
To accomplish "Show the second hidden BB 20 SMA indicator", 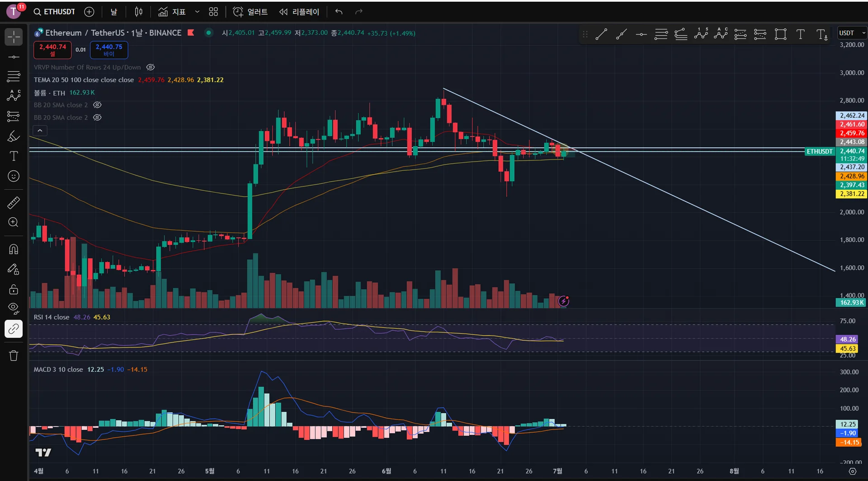I will click(97, 117).
